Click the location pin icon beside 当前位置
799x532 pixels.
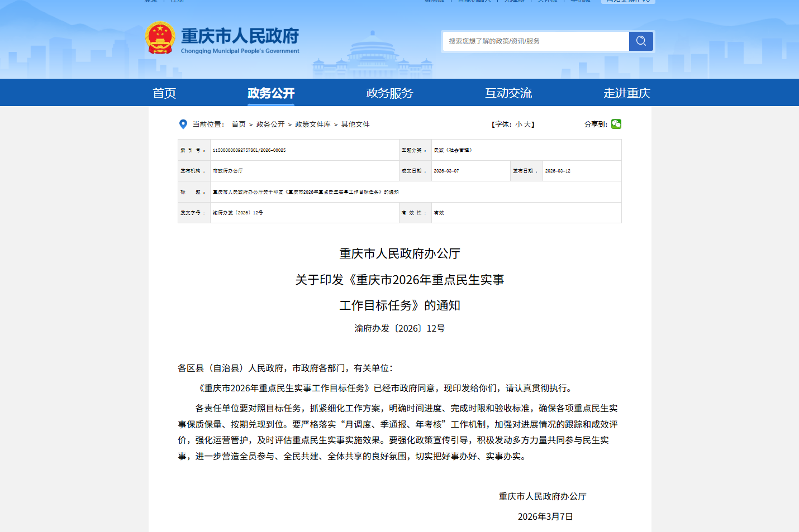pos(183,123)
